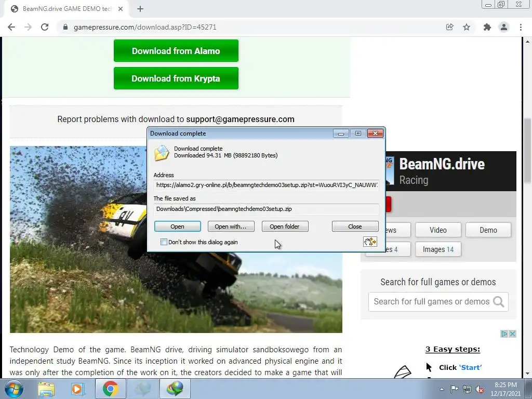Click Download from Krypta button
Screen dimensions: 532x399
[x=176, y=78]
